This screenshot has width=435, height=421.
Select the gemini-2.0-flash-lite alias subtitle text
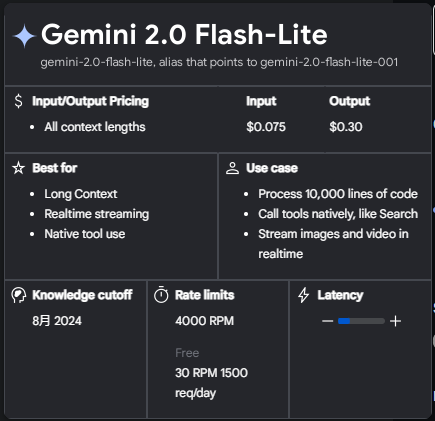coord(219,62)
